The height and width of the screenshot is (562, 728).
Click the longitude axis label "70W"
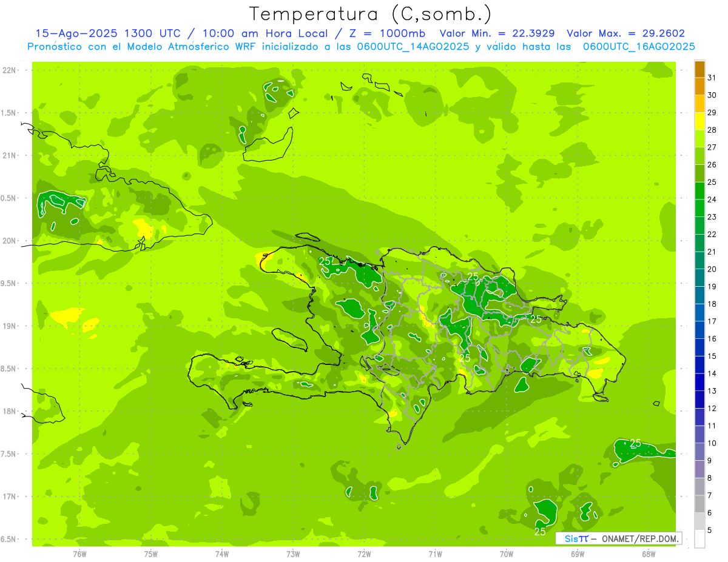coord(507,554)
